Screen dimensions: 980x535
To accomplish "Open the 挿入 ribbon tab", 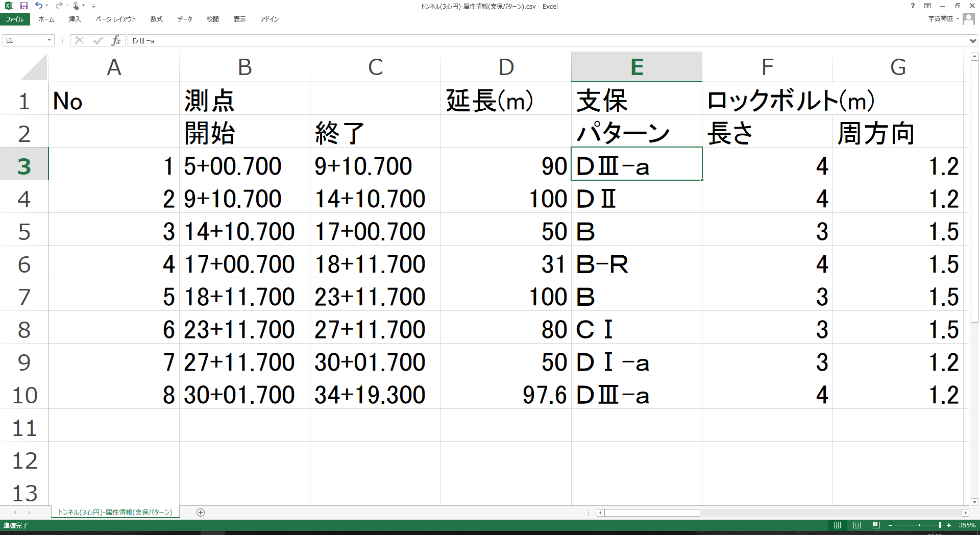I will click(x=75, y=19).
